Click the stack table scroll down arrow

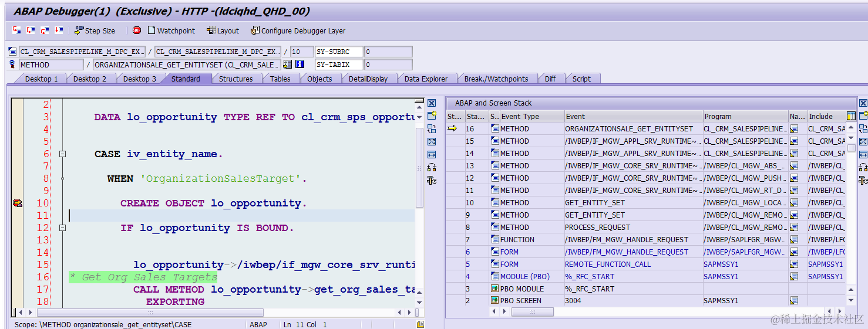click(851, 300)
